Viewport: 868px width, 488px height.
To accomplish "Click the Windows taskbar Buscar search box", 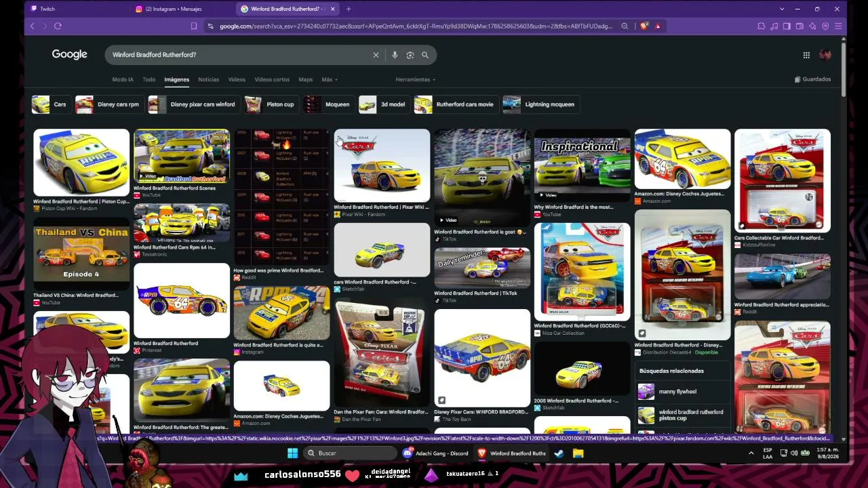I will tap(350, 453).
